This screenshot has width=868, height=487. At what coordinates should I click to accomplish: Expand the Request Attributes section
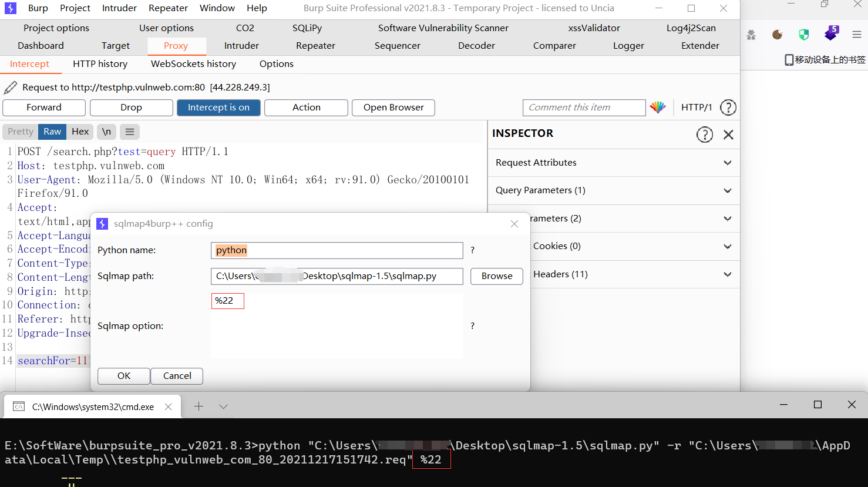pyautogui.click(x=613, y=163)
